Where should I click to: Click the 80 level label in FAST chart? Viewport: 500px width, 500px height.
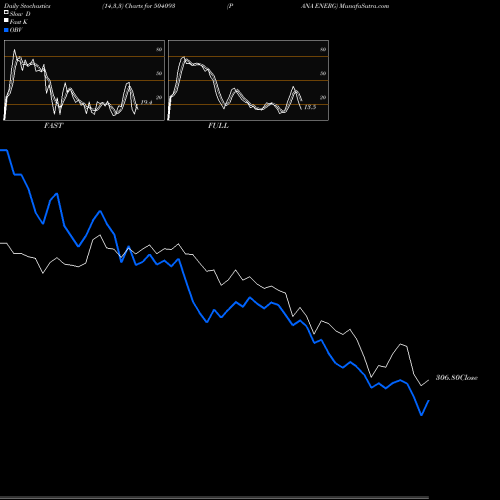click(x=159, y=49)
